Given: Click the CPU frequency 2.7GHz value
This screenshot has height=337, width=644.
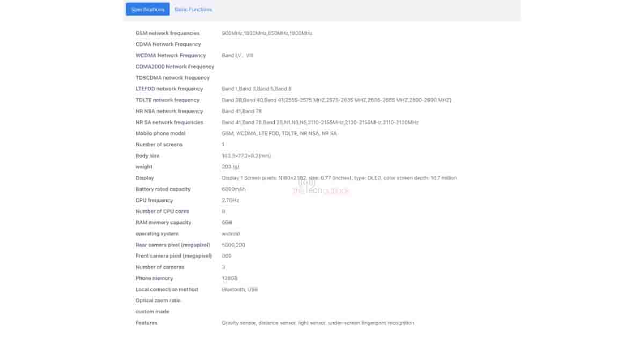Looking at the screenshot, I should click(x=230, y=200).
